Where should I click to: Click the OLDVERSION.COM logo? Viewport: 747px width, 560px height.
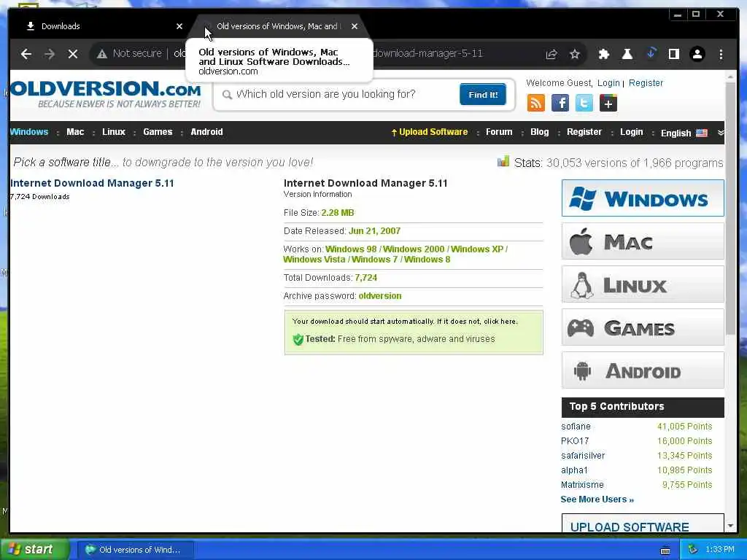(105, 94)
